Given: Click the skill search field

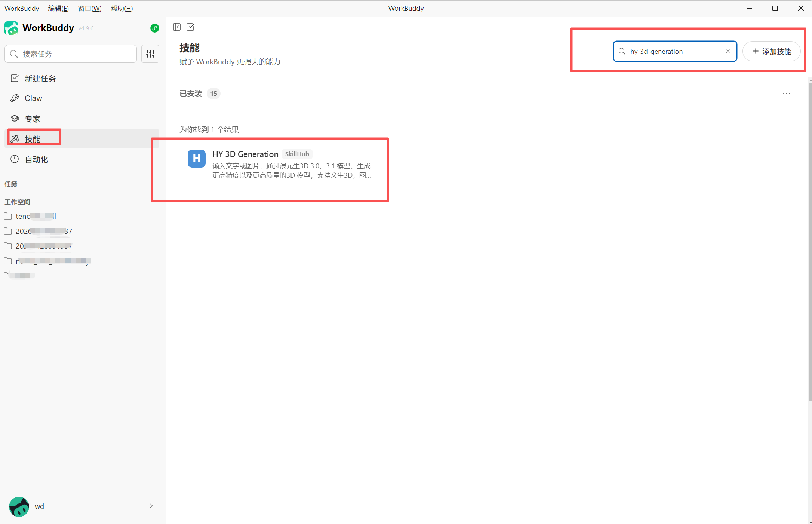Looking at the screenshot, I should pos(675,51).
